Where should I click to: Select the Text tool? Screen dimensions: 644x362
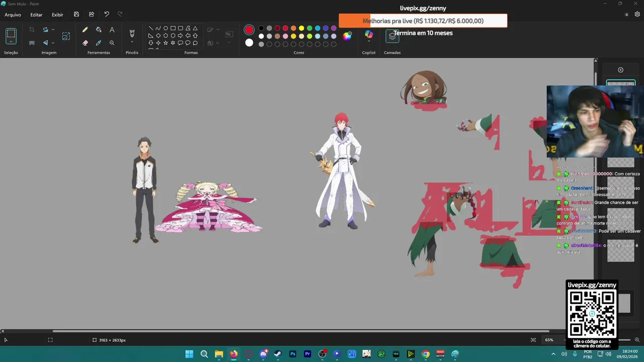coord(112,30)
